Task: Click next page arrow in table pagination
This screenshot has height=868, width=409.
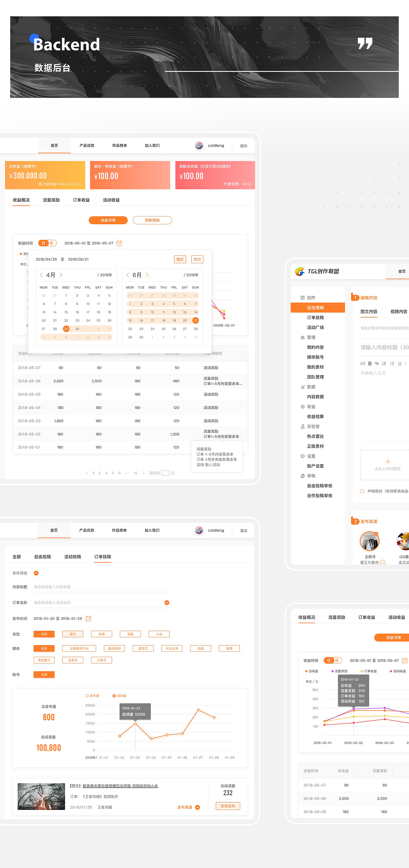Action: click(143, 473)
